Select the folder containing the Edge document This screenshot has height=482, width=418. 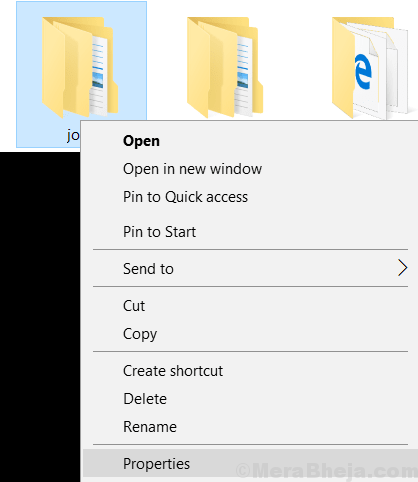pyautogui.click(x=370, y=68)
